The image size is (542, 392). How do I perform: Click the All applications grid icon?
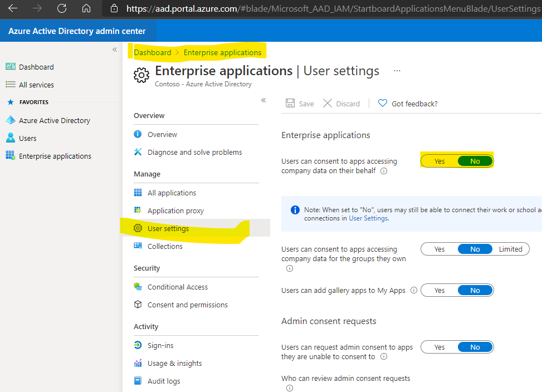[138, 192]
